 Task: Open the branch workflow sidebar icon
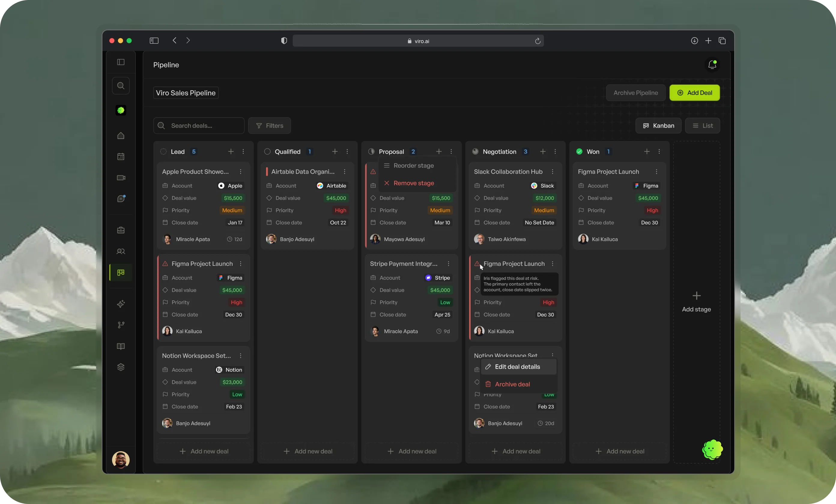click(x=121, y=325)
